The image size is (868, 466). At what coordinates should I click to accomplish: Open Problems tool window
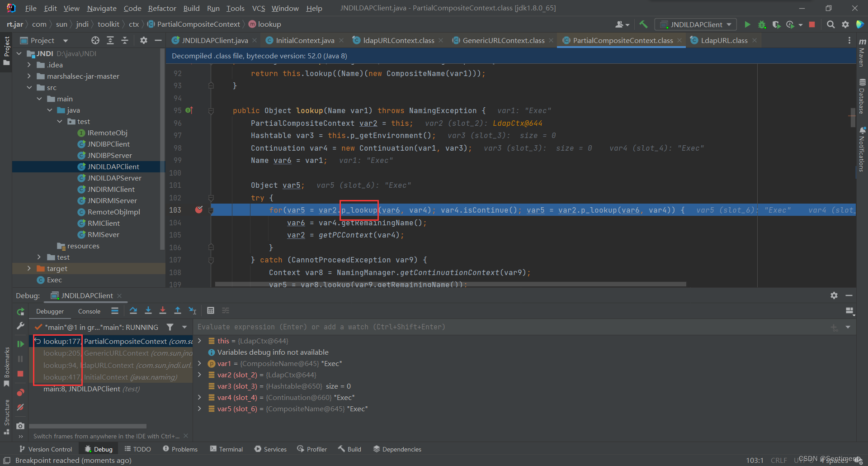point(180,449)
